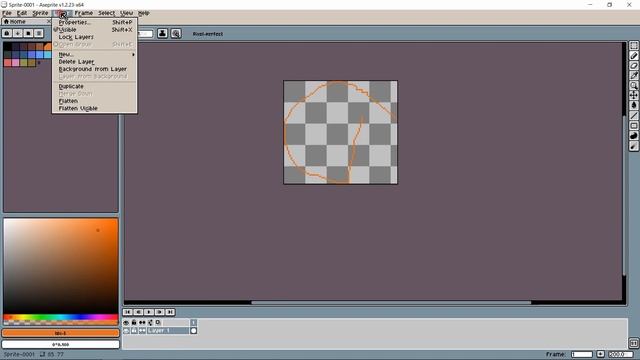Click the vertical canvas scrollbar
640x360 pixels.
(624, 196)
